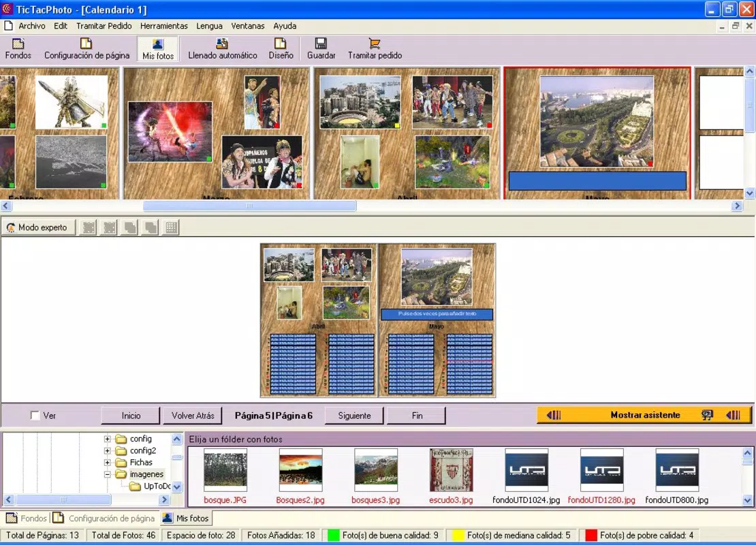
Task: Open the Ayuda menu
Action: click(x=285, y=26)
